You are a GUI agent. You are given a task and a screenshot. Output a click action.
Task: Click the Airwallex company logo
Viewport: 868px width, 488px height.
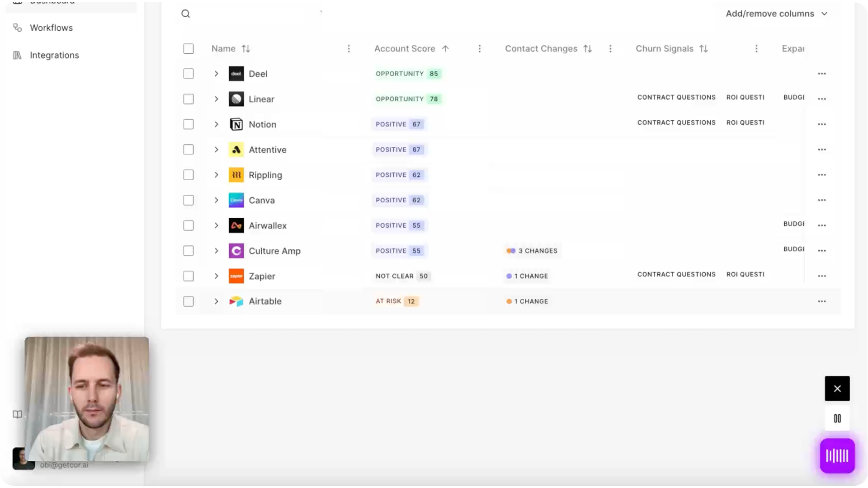point(236,225)
